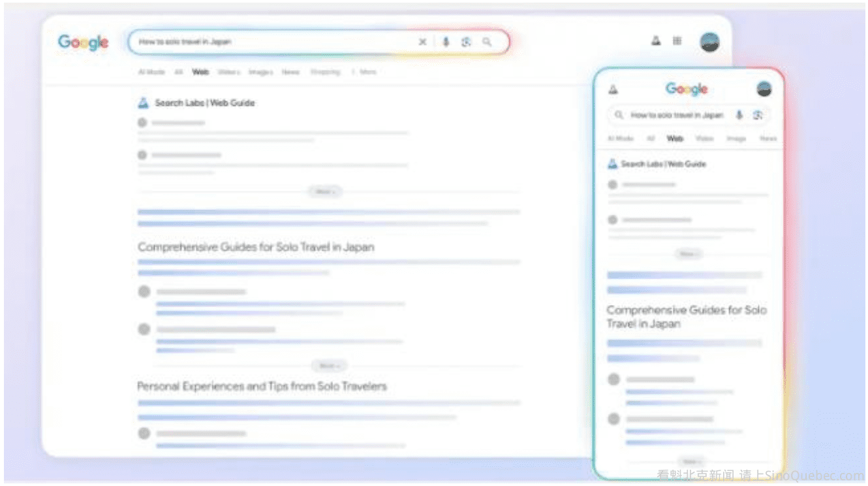This screenshot has width=868, height=486.
Task: Tap the mobile profile avatar
Action: pyautogui.click(x=764, y=89)
